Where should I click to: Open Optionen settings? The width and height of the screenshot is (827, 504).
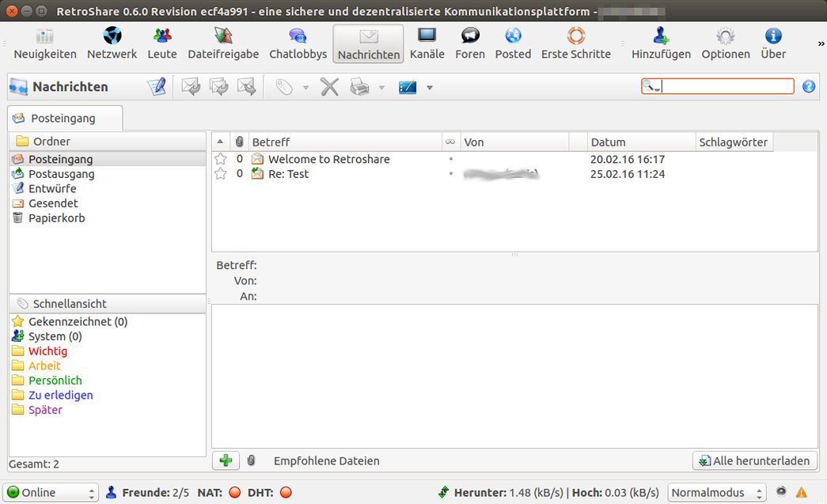tap(725, 44)
